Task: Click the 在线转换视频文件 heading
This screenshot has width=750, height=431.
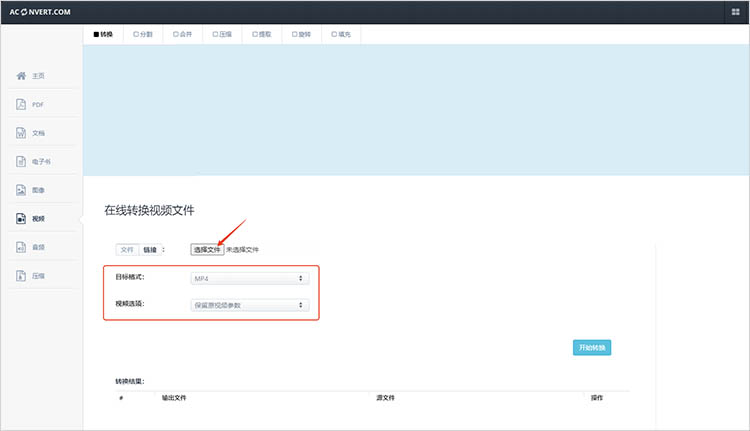Action: [149, 210]
